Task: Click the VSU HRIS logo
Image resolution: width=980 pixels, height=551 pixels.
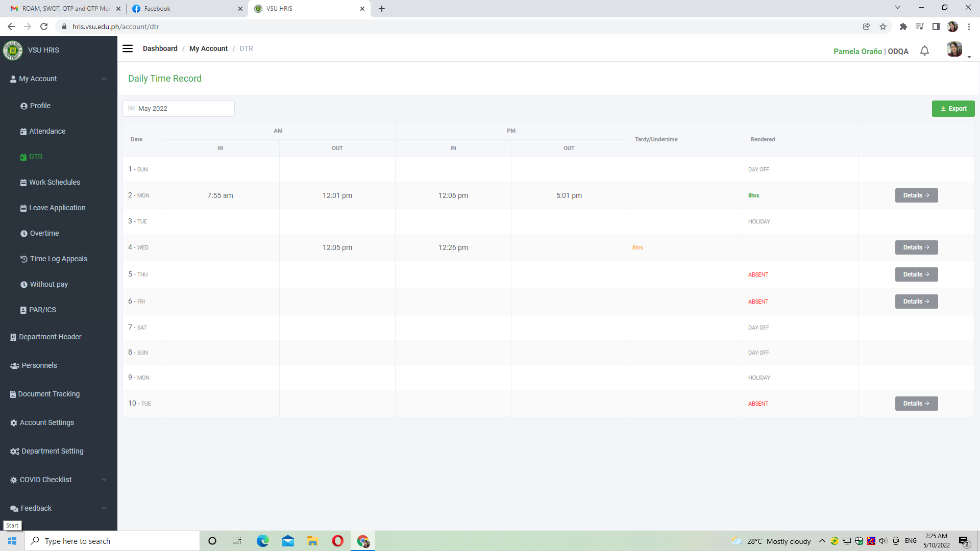Action: (x=13, y=50)
